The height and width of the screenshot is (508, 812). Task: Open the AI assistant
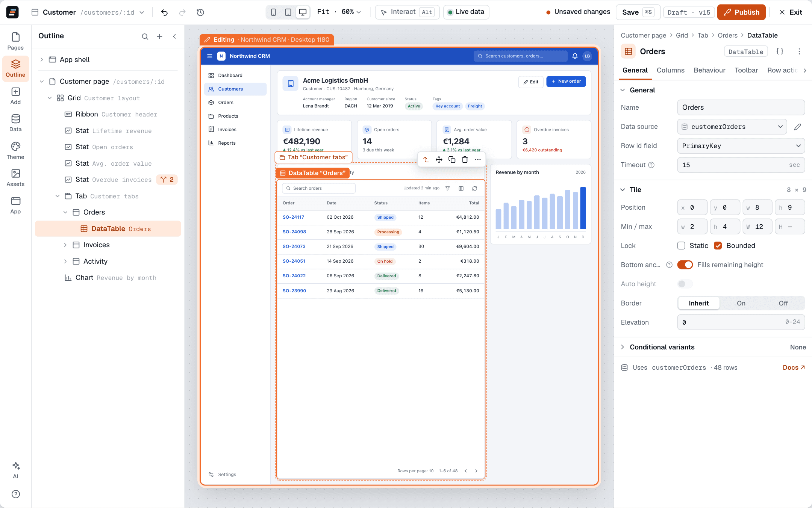[x=15, y=470]
